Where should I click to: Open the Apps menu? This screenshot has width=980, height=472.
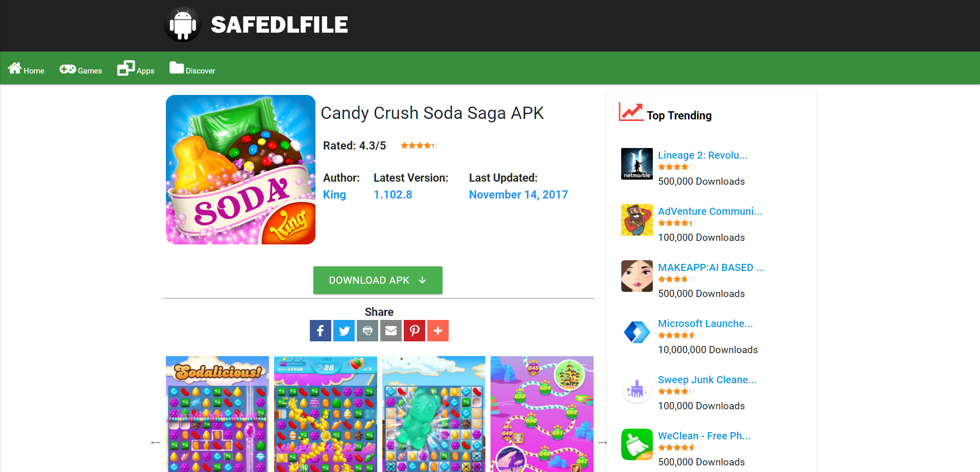point(136,69)
